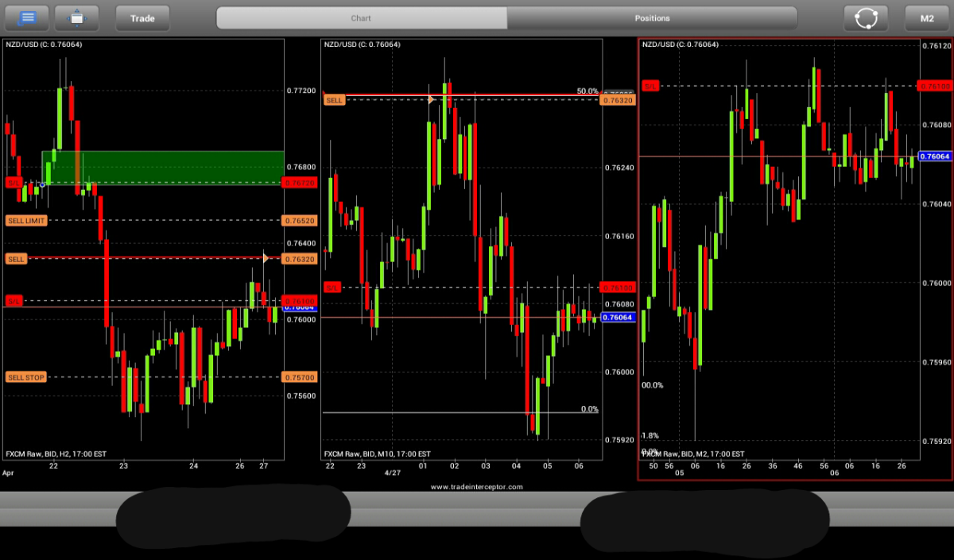Click the NZD/USD title of the M10 chart

click(362, 44)
